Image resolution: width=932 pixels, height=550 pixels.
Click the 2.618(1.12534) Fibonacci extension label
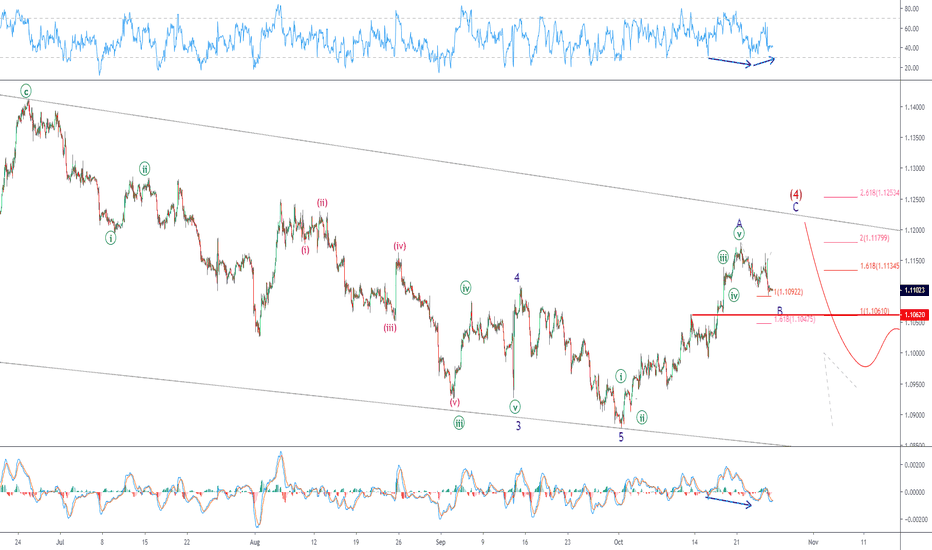[879, 193]
